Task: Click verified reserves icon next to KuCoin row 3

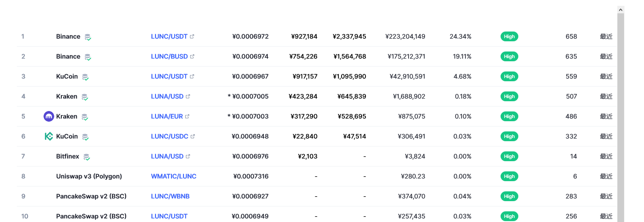Action: pyautogui.click(x=85, y=77)
